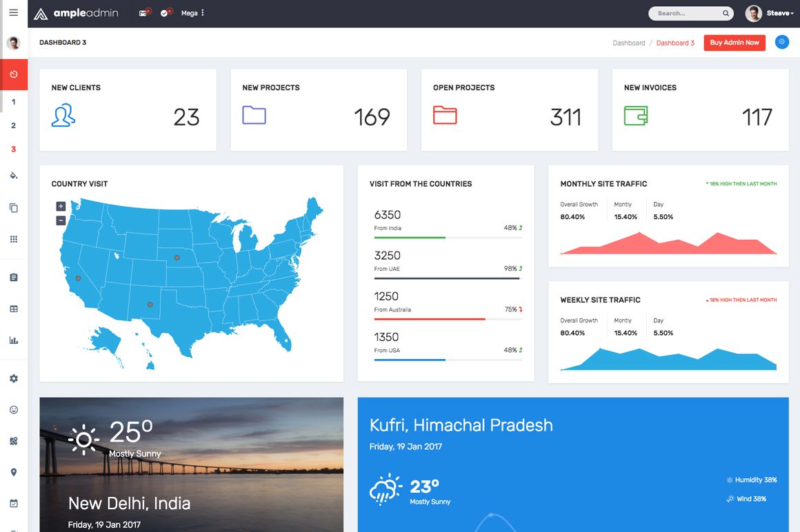Click the sidebar user avatar
This screenshot has width=800, height=532.
click(14, 43)
